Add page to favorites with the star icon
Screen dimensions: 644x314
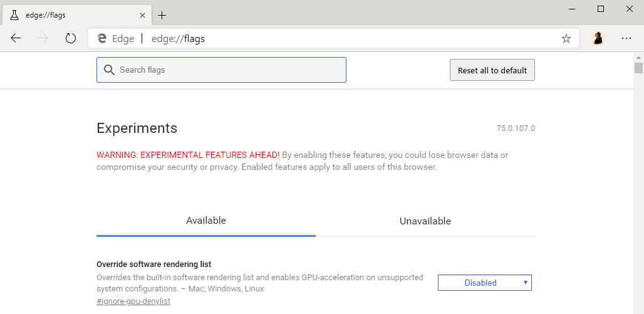pyautogui.click(x=566, y=39)
